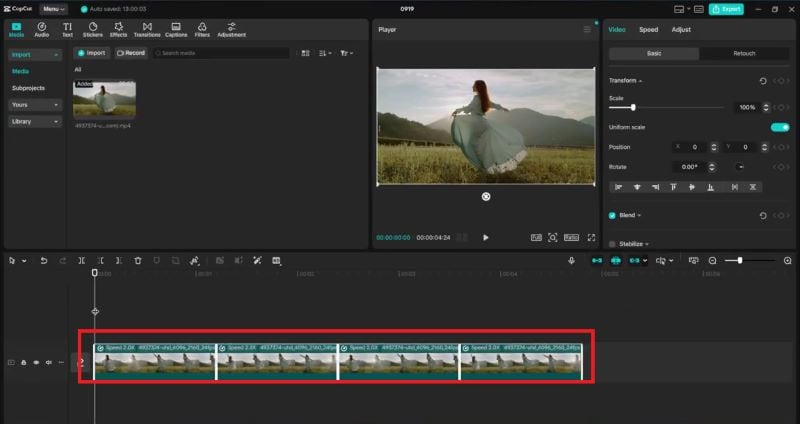800x424 pixels.
Task: Switch to the Adjust tab
Action: pyautogui.click(x=681, y=30)
